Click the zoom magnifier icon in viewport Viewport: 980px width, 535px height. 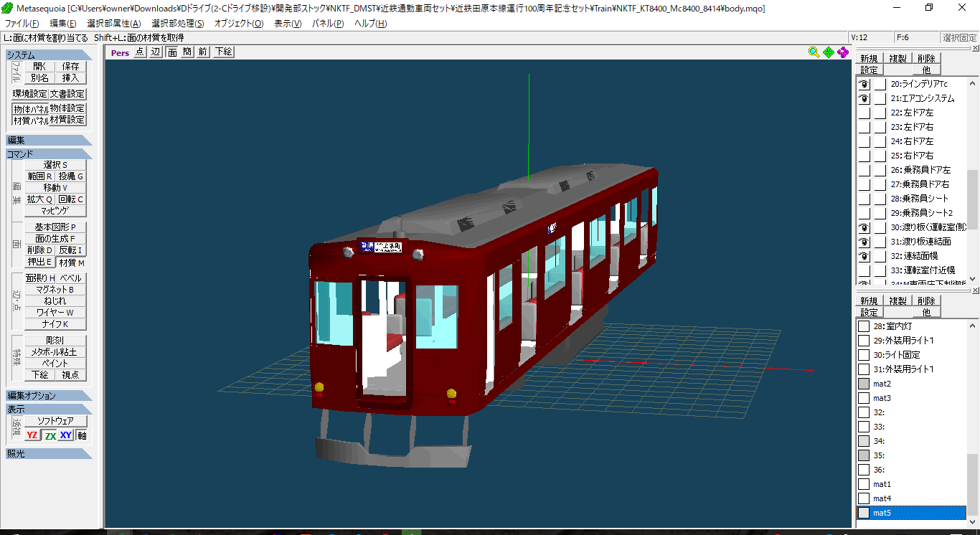click(x=814, y=52)
